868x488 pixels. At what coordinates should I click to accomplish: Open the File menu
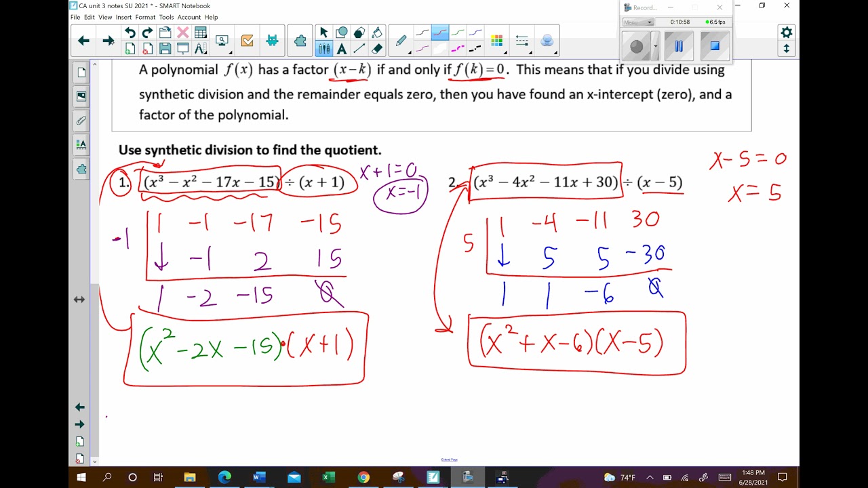[x=75, y=17]
